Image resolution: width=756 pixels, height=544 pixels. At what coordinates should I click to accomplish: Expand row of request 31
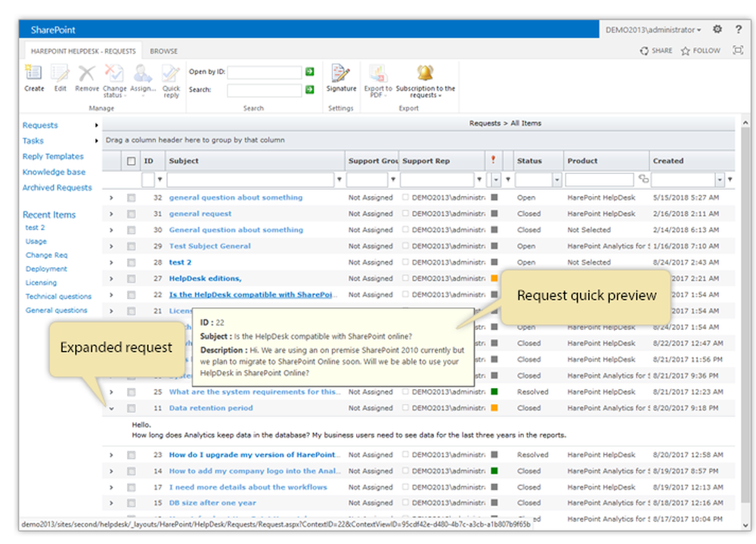click(x=111, y=214)
